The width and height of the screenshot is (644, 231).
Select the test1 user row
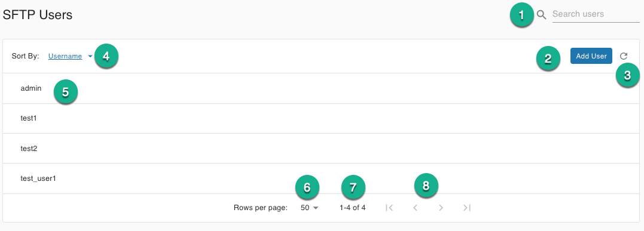[321, 118]
